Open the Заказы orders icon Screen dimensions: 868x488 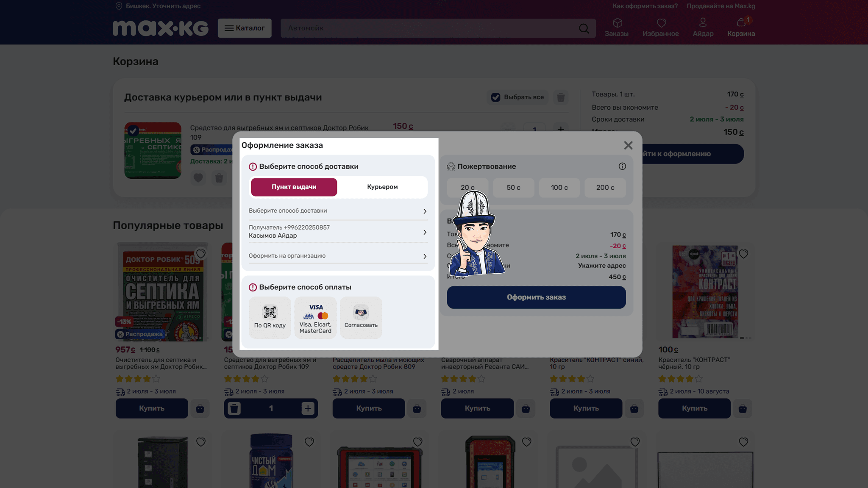(x=617, y=27)
